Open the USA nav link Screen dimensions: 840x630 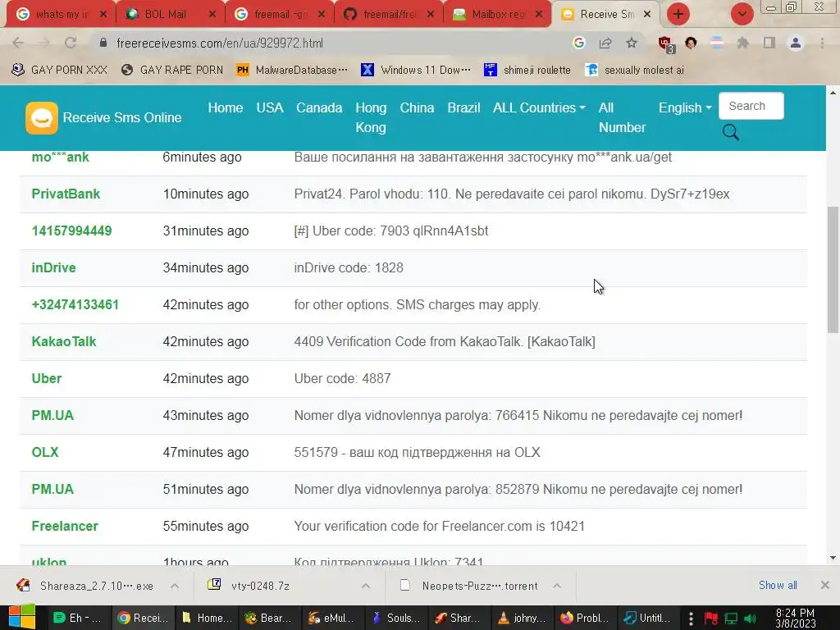pos(270,107)
